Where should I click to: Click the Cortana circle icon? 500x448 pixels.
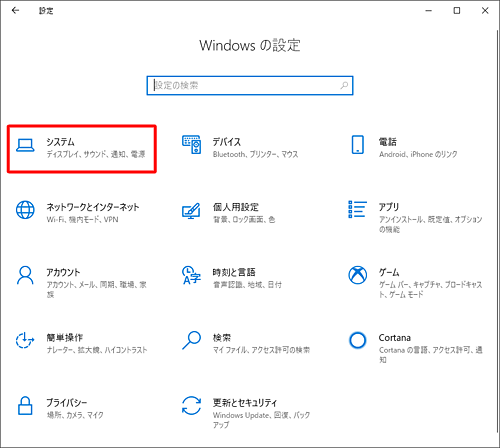point(358,340)
